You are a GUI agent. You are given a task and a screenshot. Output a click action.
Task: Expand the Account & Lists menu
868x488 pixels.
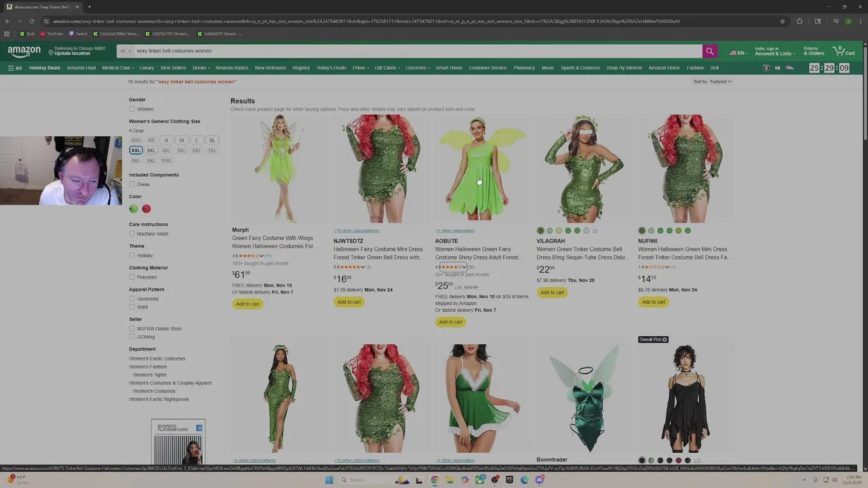[774, 51]
